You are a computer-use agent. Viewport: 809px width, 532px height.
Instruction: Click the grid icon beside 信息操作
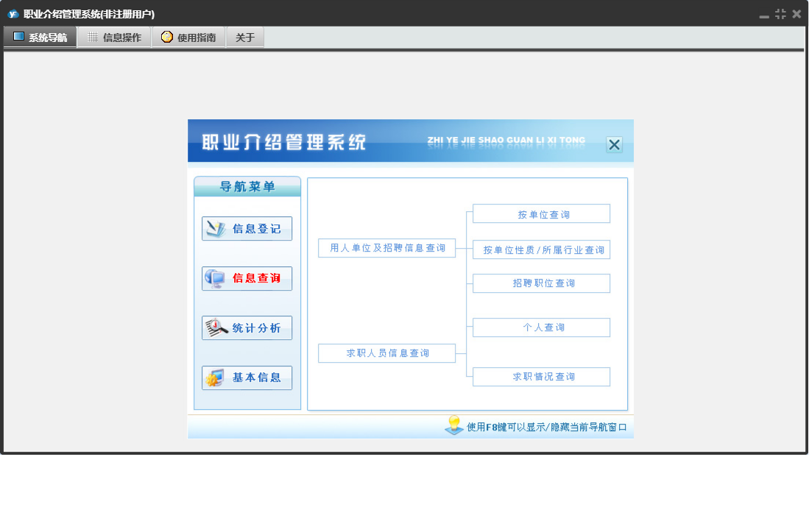pos(92,37)
